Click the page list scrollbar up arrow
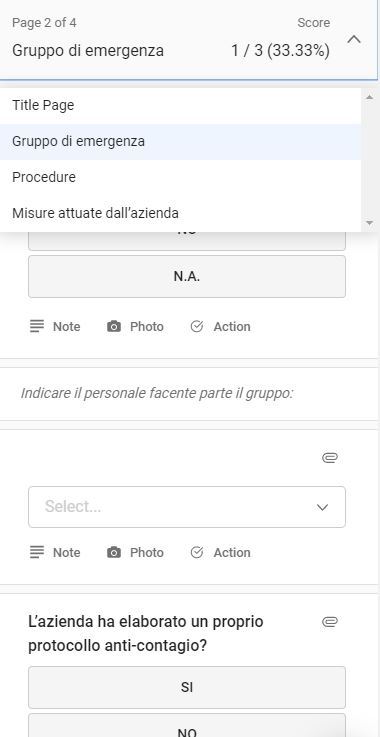This screenshot has height=737, width=380. [369, 96]
